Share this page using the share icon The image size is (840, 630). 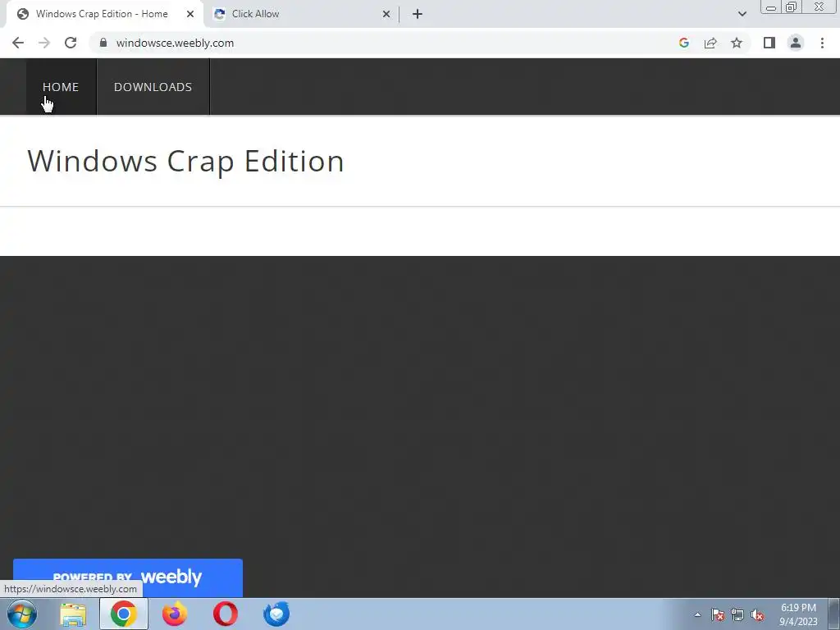710,43
